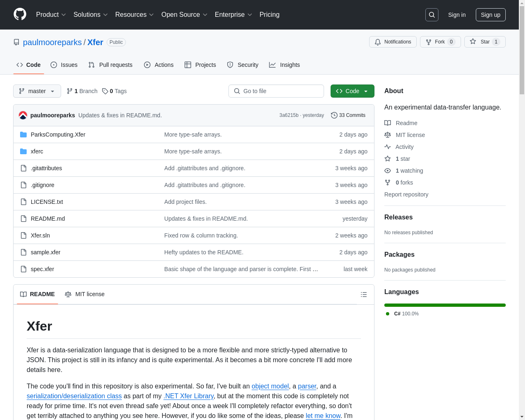
Task: Click the Go to file search field
Action: pyautogui.click(x=276, y=91)
